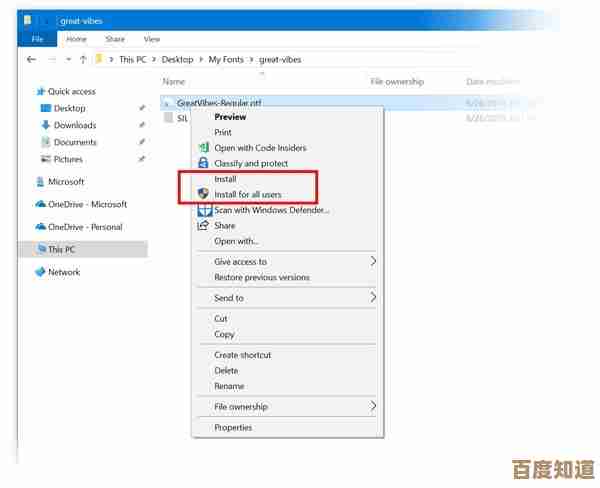This screenshot has height=488, width=600.
Task: Click the Code Insiders icon in context menu
Action: [204, 148]
